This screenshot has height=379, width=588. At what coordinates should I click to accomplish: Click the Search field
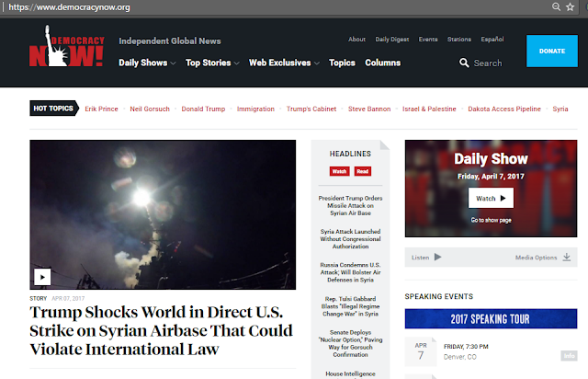click(488, 63)
